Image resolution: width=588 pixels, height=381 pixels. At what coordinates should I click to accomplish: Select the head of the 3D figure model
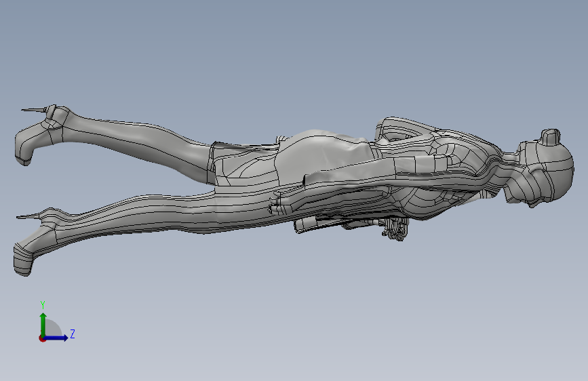click(x=540, y=169)
